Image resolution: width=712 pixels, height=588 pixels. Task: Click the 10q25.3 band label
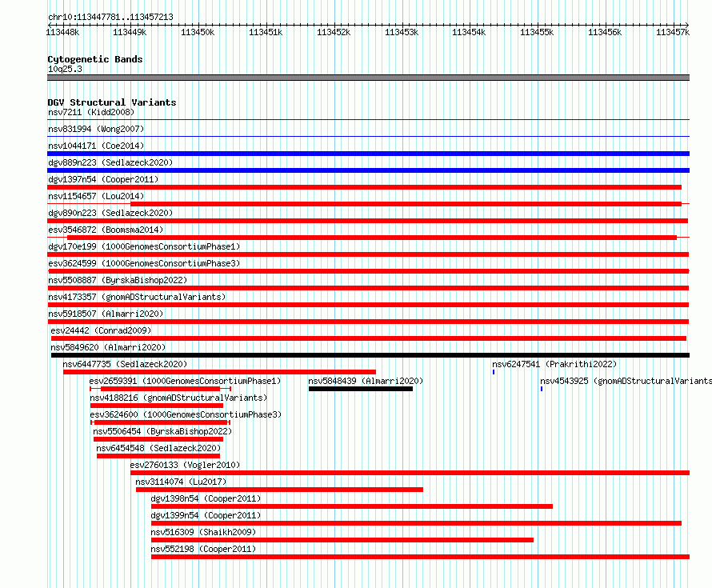pyautogui.click(x=65, y=69)
